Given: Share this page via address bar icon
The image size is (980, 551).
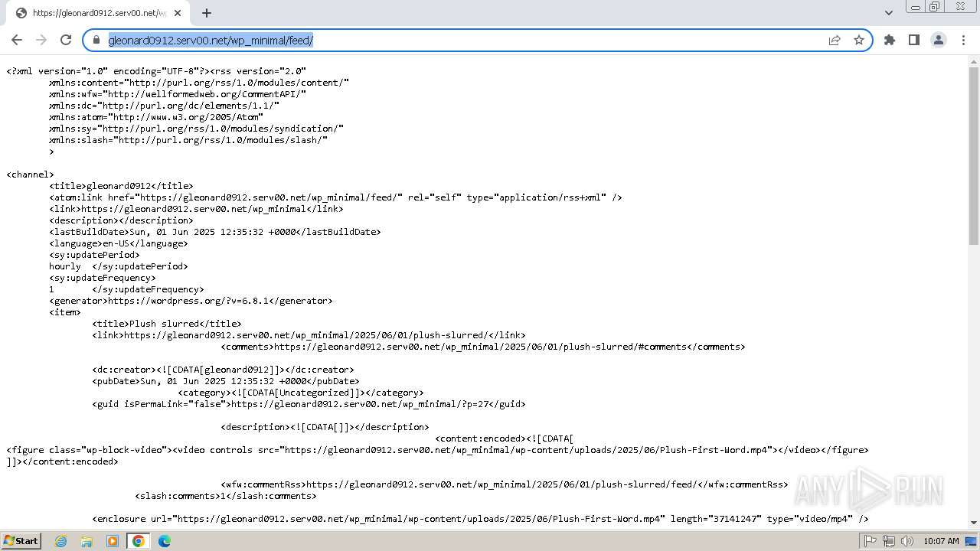Looking at the screenshot, I should 835,40.
